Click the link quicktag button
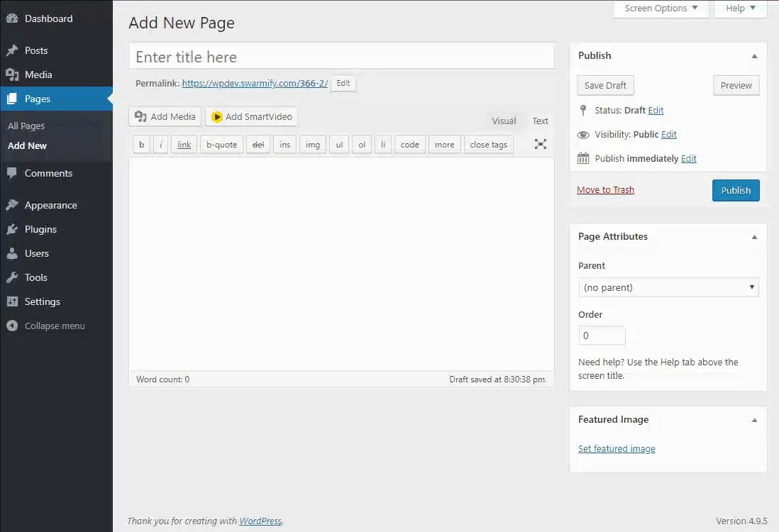The image size is (779, 532). pyautogui.click(x=184, y=145)
